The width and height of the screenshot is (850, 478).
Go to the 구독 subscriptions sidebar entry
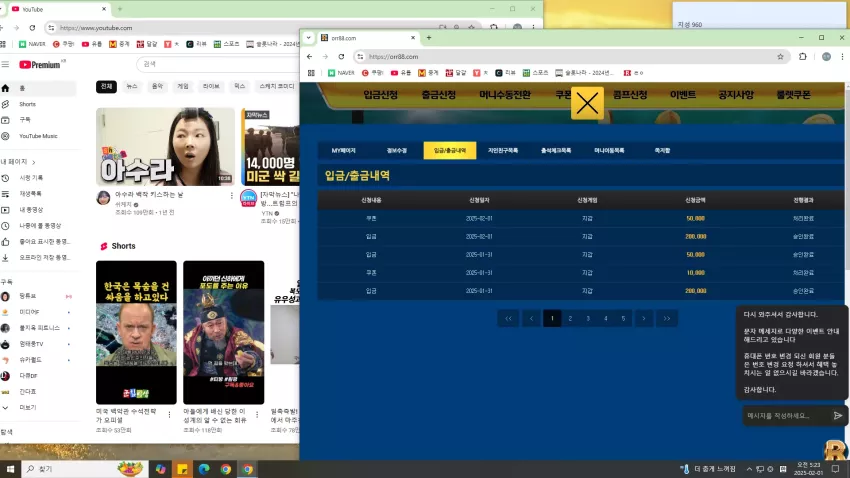[25, 120]
